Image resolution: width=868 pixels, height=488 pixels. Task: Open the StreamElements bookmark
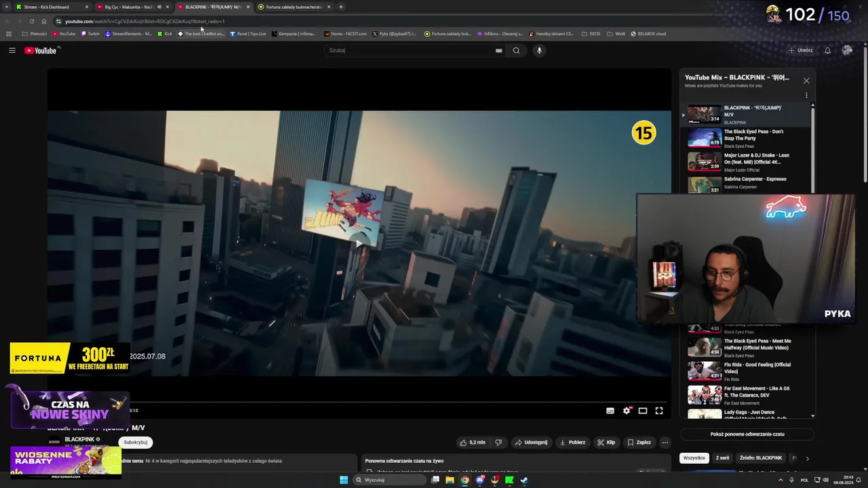129,33
